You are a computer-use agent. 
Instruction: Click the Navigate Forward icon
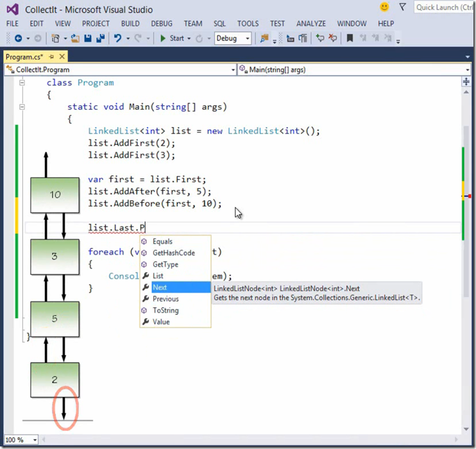(38, 38)
